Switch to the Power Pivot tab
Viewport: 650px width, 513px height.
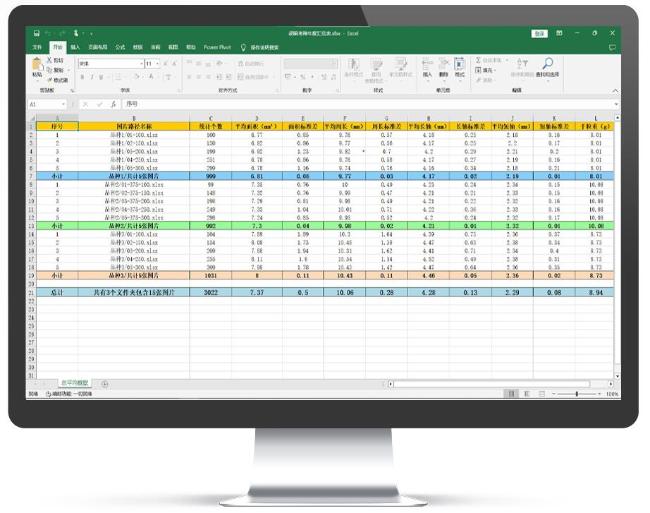(x=217, y=47)
